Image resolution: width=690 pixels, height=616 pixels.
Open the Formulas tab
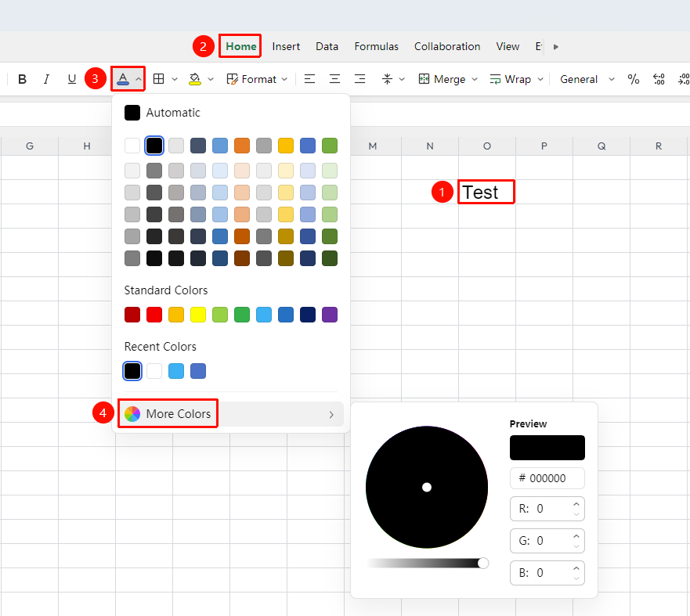[x=376, y=46]
